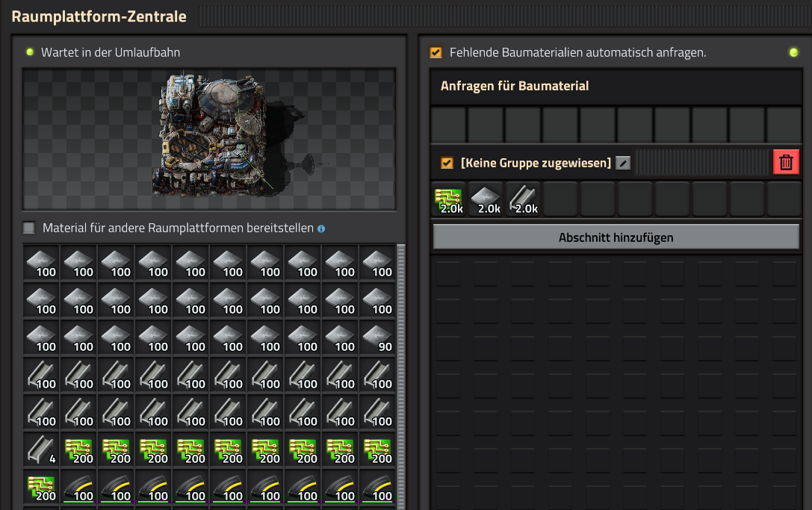Select first curved rail stack of 100
Image resolution: width=812 pixels, height=510 pixels.
tap(78, 487)
